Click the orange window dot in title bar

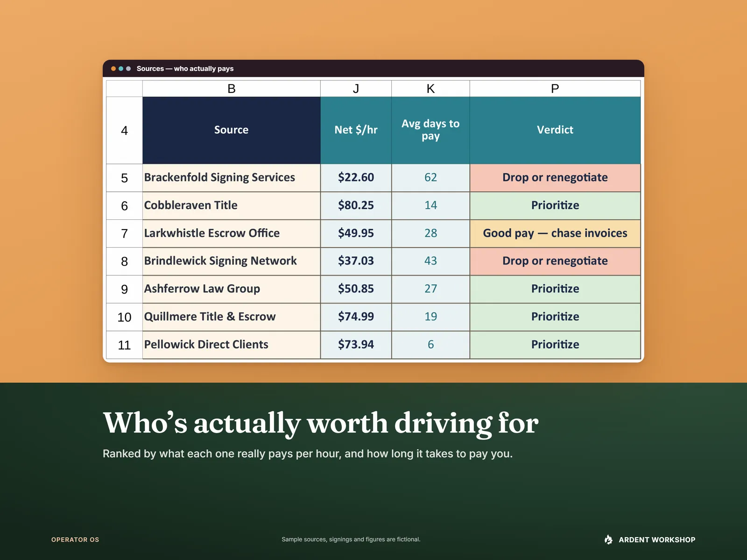pos(113,69)
